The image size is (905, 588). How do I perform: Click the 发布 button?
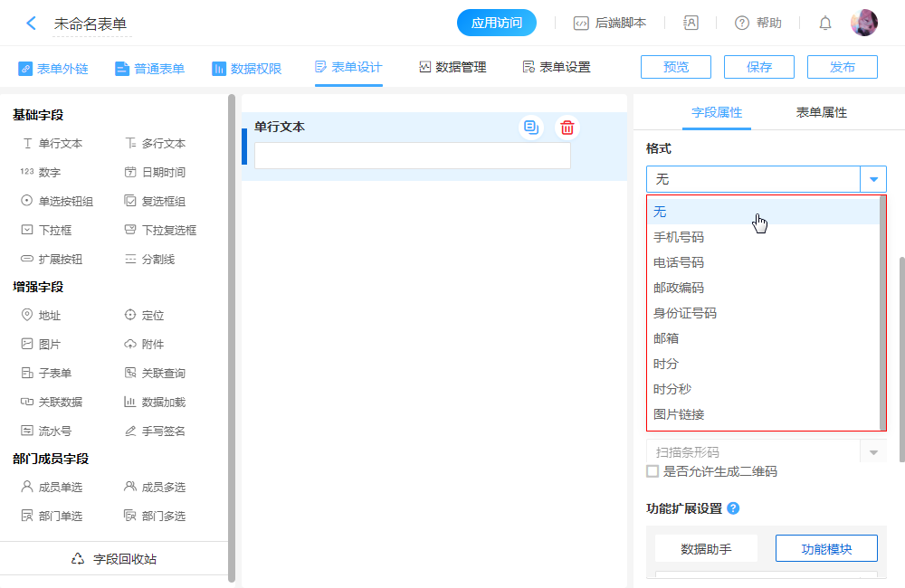842,67
